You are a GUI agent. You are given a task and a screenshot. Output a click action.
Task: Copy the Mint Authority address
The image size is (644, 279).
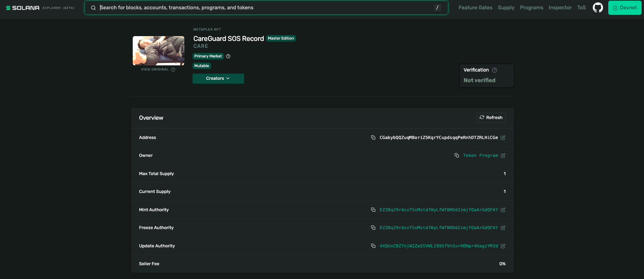click(373, 210)
